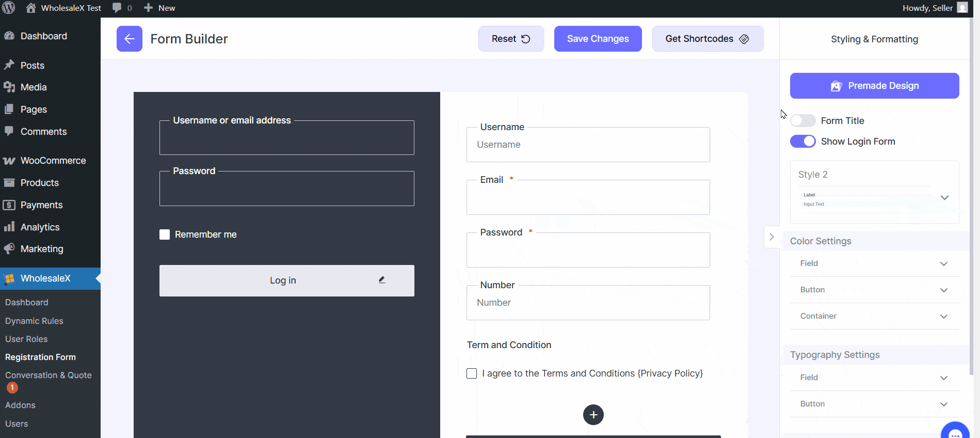Viewport: 980px width, 438px height.
Task: Click the WordPress logo in the admin bar
Action: coord(9,8)
